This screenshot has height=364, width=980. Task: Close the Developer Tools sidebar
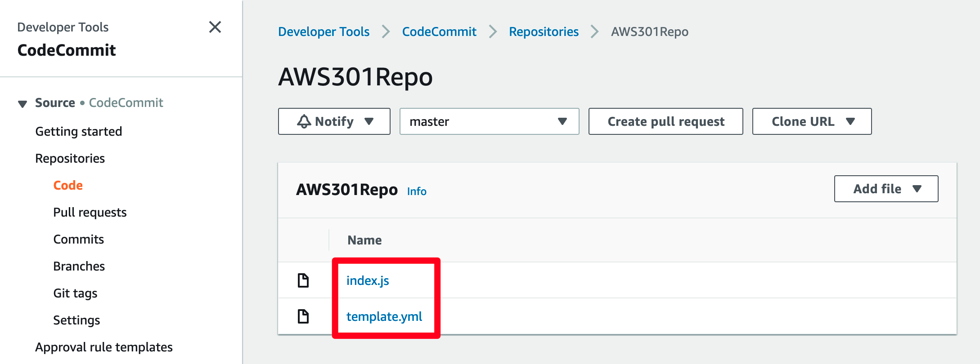(215, 27)
